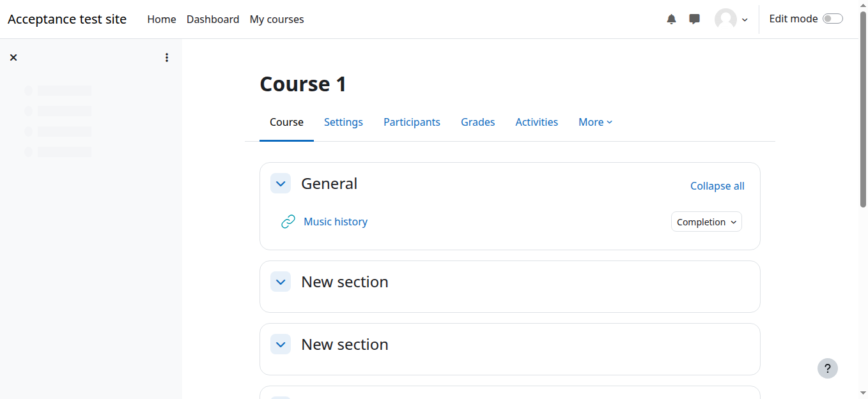Open the user menu dropdown arrow
The height and width of the screenshot is (399, 868).
click(x=745, y=20)
